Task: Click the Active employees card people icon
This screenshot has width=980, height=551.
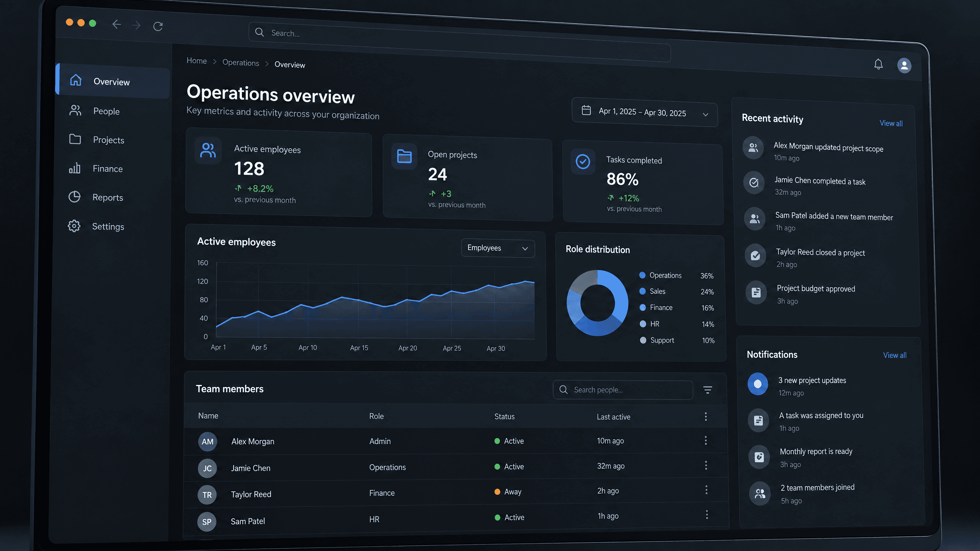Action: pyautogui.click(x=208, y=150)
